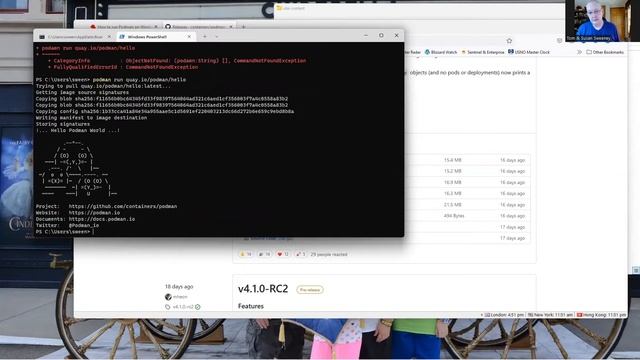640x360 pixels.
Task: Switch to the Windows PowerShell terminal tab
Action: tap(155, 37)
